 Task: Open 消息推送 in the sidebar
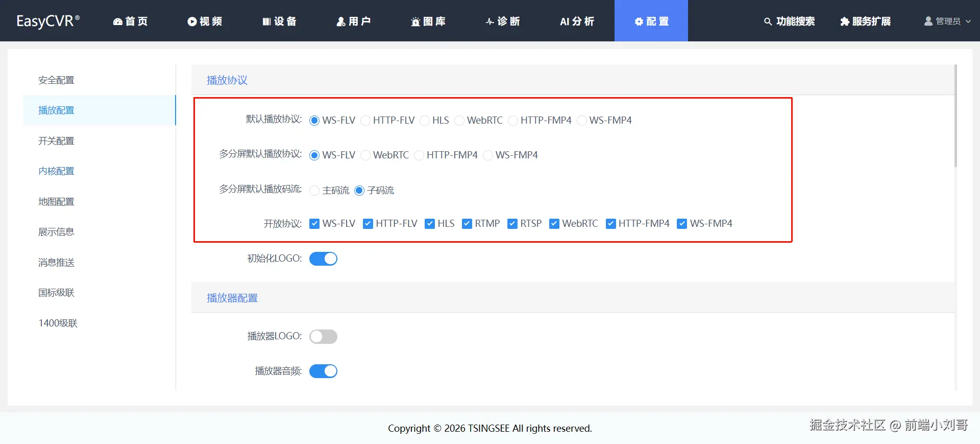pos(100,263)
